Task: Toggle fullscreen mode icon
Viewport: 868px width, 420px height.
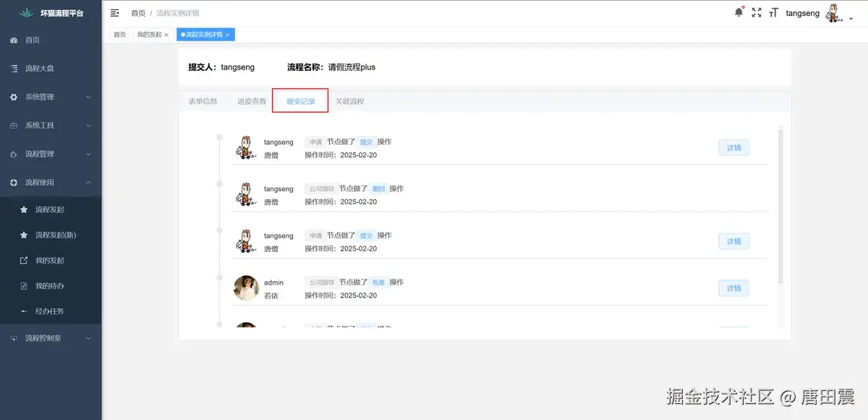Action: click(757, 12)
